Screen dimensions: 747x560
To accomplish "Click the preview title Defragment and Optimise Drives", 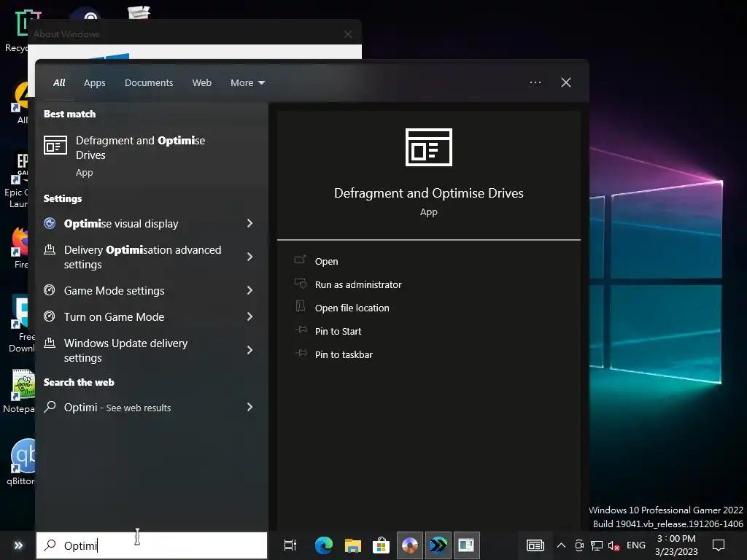I will [428, 192].
